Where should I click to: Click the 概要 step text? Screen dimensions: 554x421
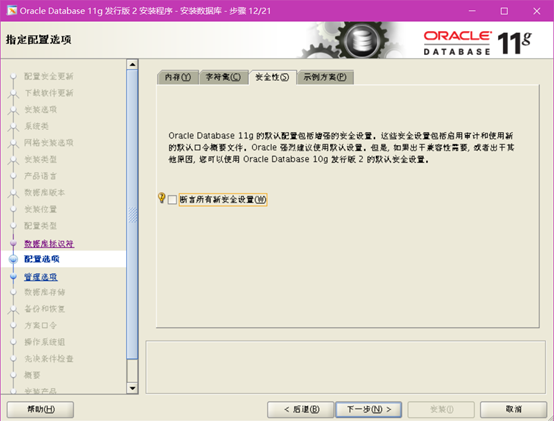(32, 375)
